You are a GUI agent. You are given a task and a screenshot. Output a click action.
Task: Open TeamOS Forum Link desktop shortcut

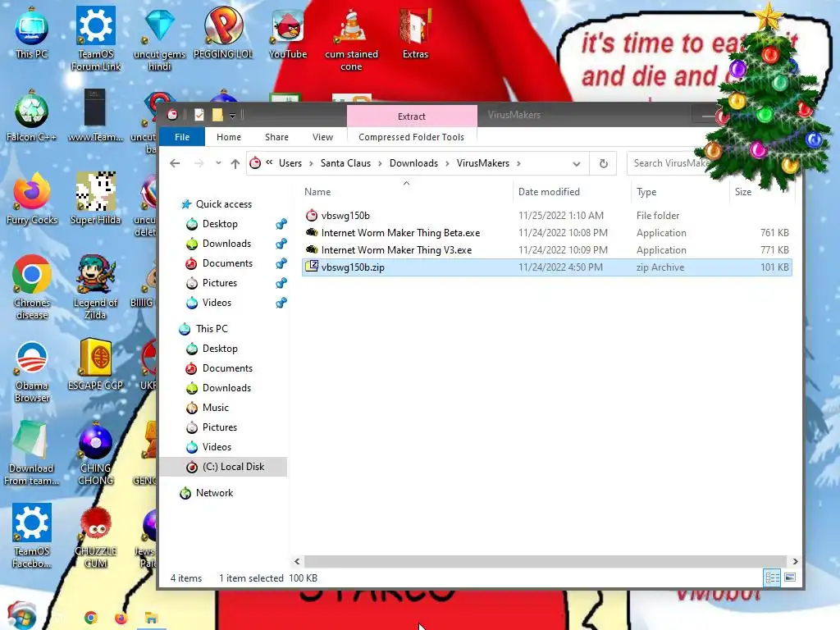(x=96, y=39)
